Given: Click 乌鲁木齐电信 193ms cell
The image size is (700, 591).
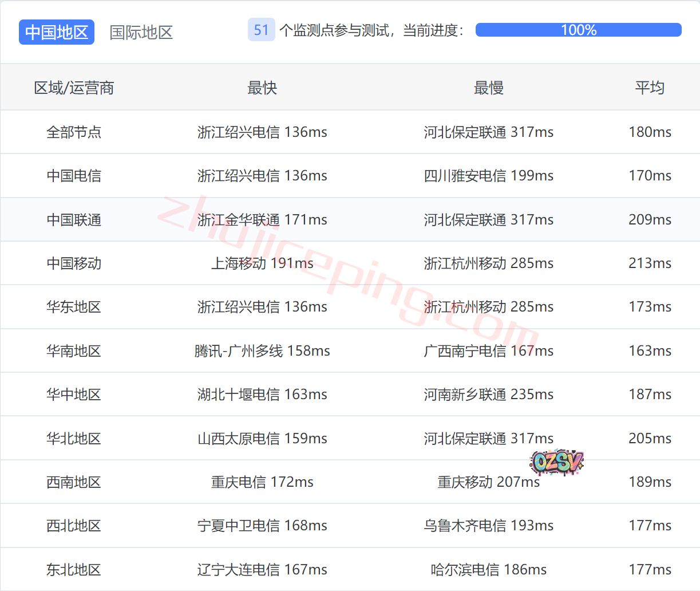Looking at the screenshot, I should pos(488,526).
